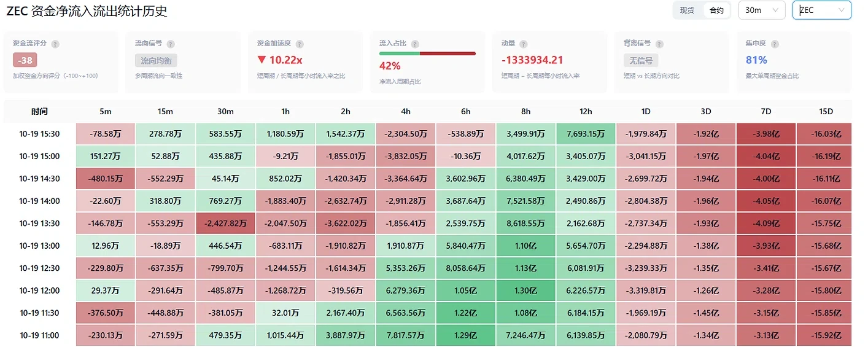Screen dimensions: 868x347
Task: Click the 12h column header
Action: 586,111
